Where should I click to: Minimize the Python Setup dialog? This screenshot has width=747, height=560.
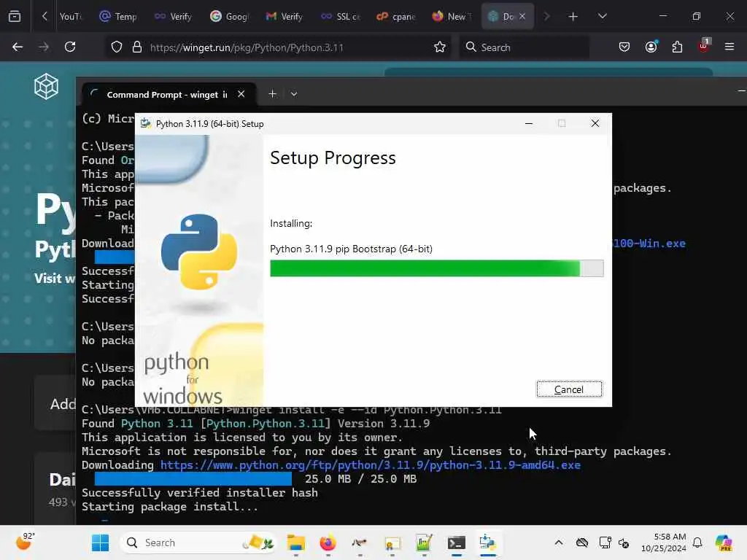pos(529,123)
